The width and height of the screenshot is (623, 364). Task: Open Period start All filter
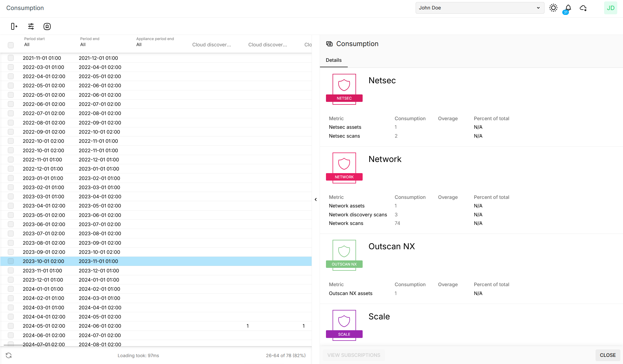27,45
